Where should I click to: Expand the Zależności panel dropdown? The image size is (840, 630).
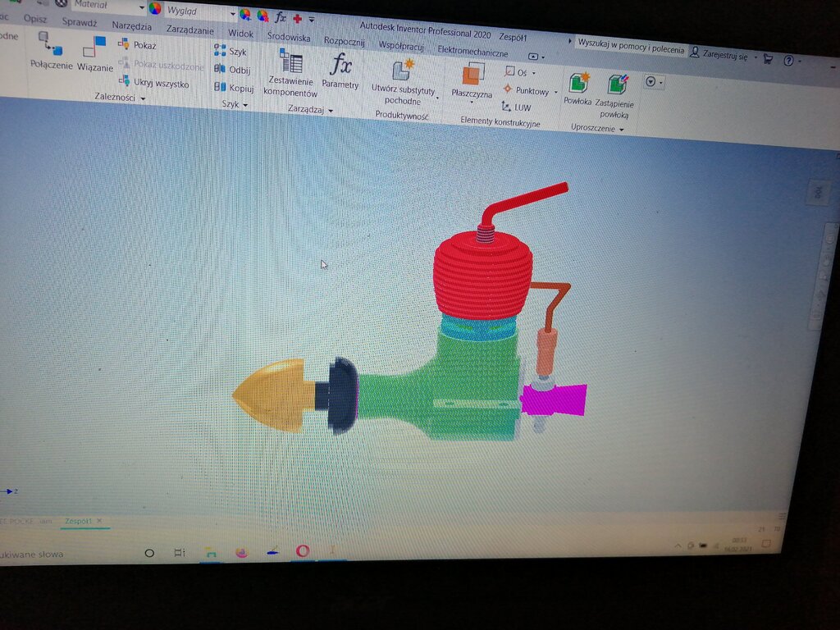click(x=143, y=98)
